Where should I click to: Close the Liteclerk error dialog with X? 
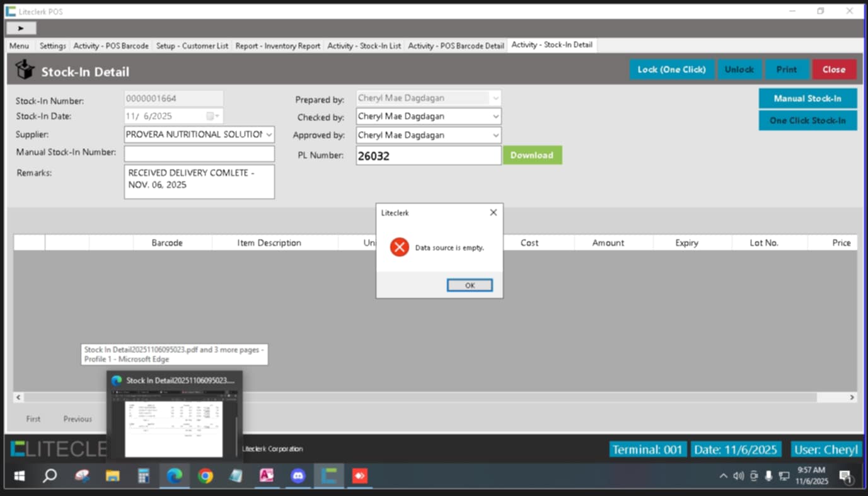coord(493,213)
